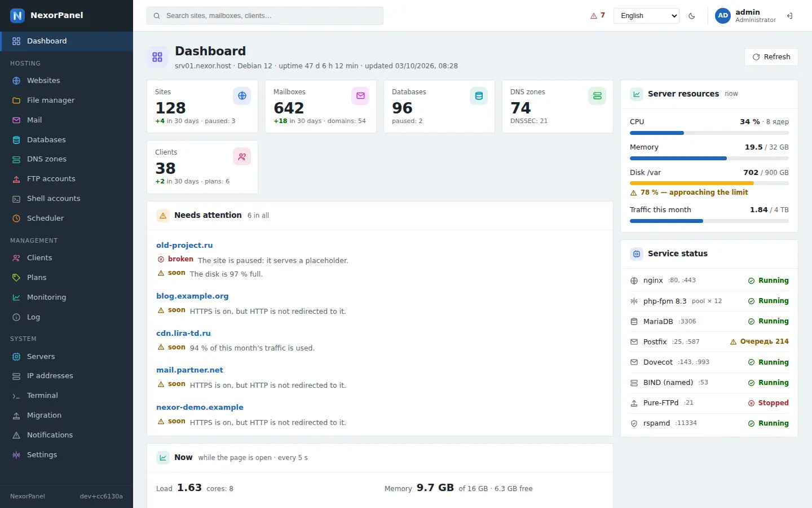
Task: Click the NexorPanel logo icon
Action: click(x=17, y=16)
